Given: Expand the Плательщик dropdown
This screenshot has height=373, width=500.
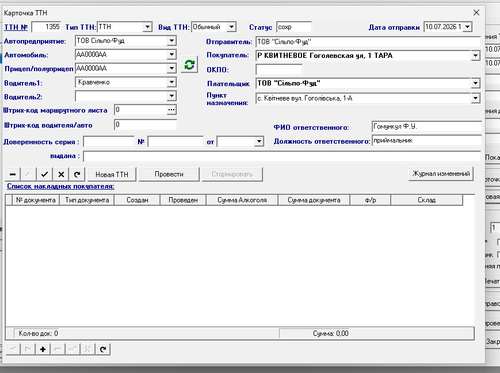Looking at the screenshot, I should click(475, 83).
